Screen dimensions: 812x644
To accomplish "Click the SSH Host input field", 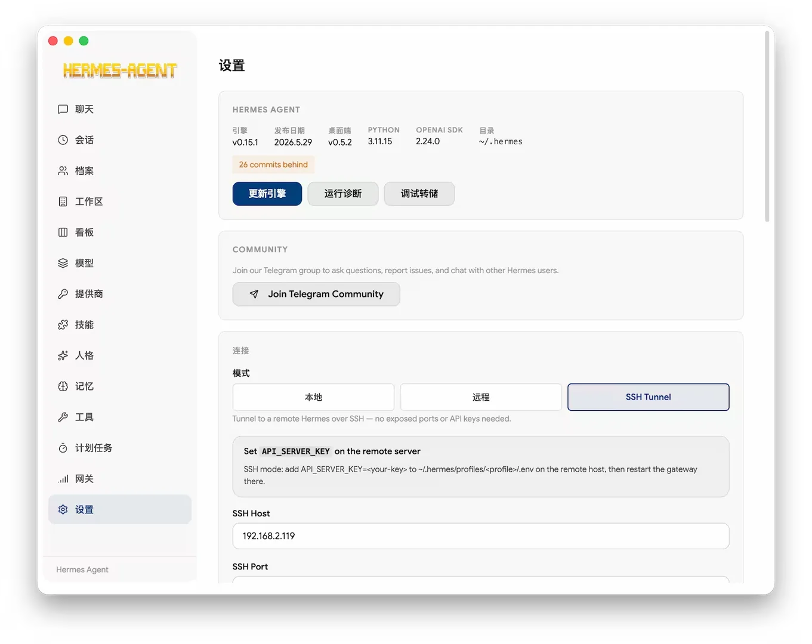I will [481, 536].
